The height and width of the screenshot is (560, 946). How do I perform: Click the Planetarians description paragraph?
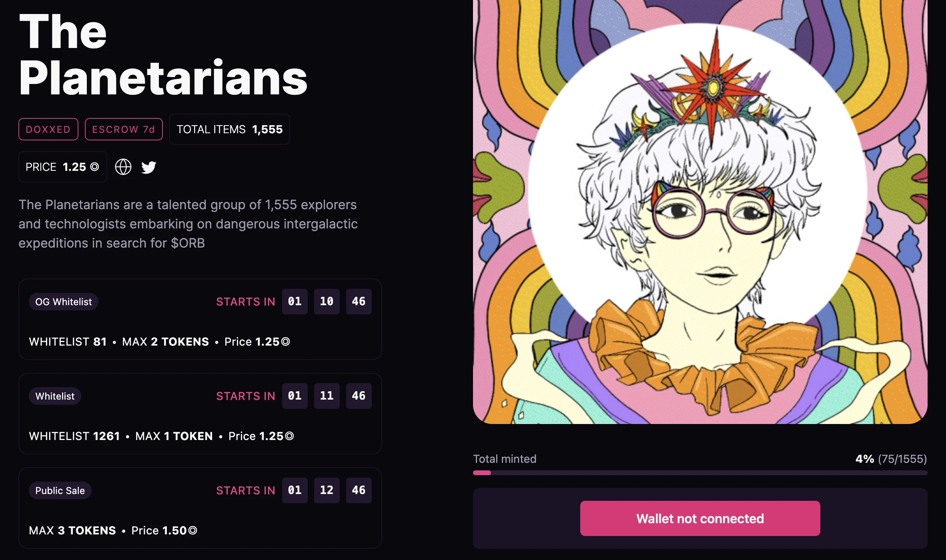188,224
